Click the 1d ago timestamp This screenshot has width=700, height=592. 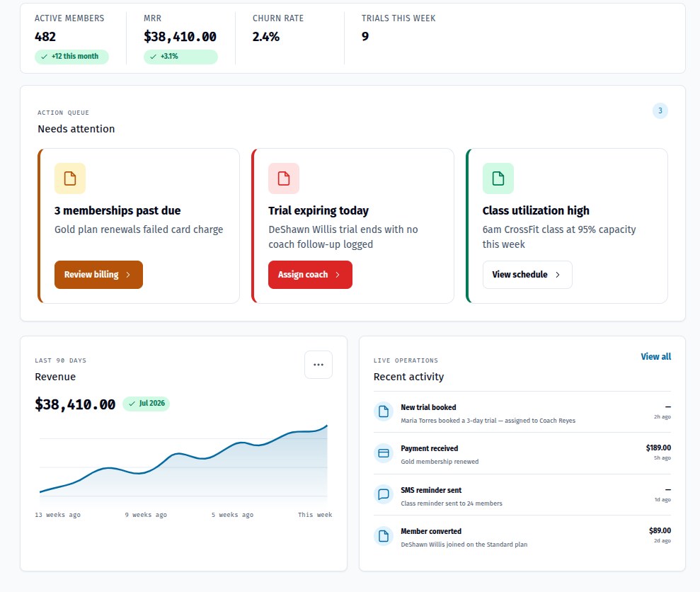point(662,499)
